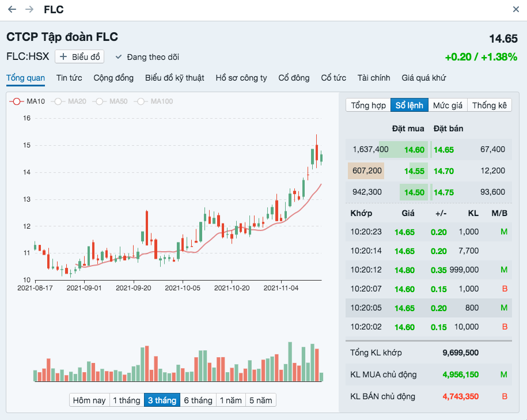Click the latest candlestick on price chart
The height and width of the screenshot is (420, 527).
(321, 158)
